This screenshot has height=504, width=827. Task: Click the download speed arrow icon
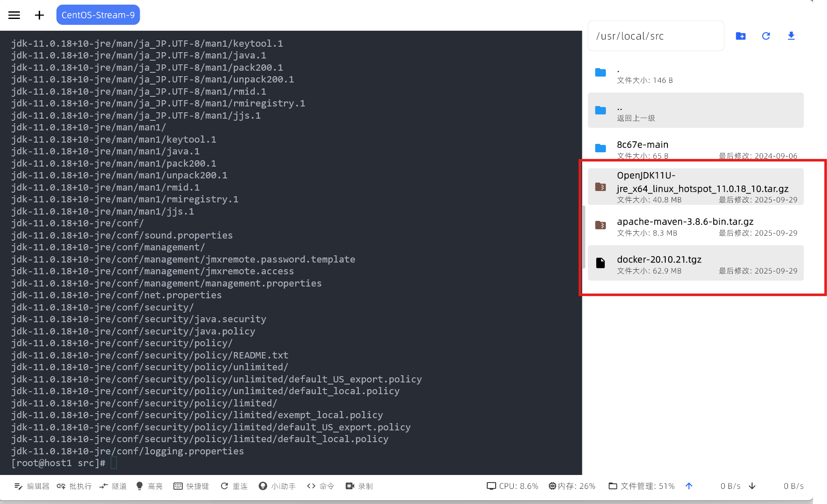[752, 486]
